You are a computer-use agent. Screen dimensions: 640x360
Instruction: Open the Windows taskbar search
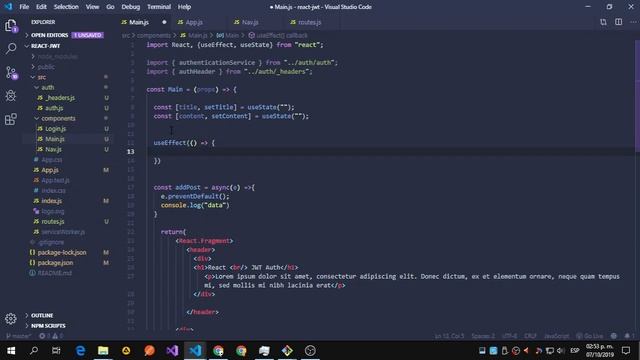[x=34, y=351]
